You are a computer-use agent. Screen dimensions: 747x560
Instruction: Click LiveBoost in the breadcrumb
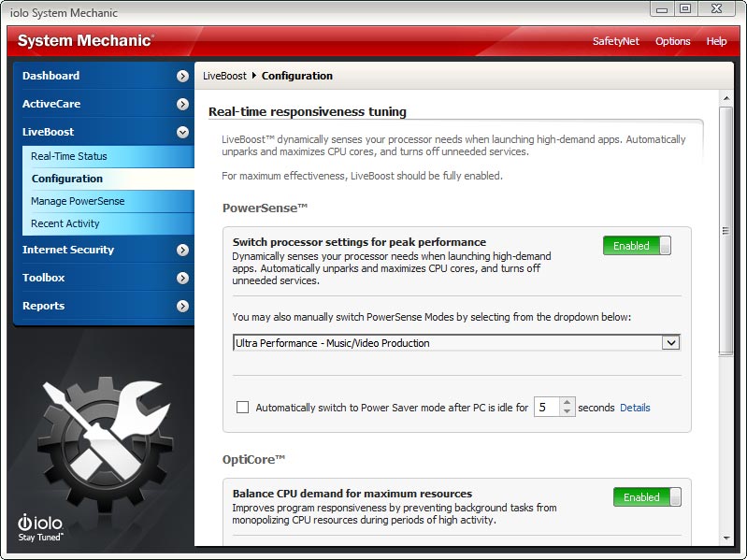224,76
